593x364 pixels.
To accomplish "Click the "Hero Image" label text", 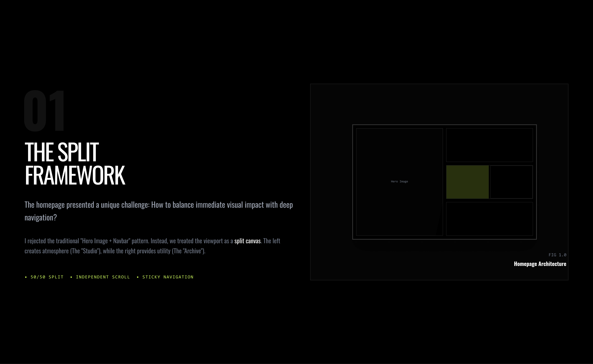I will coord(399,181).
